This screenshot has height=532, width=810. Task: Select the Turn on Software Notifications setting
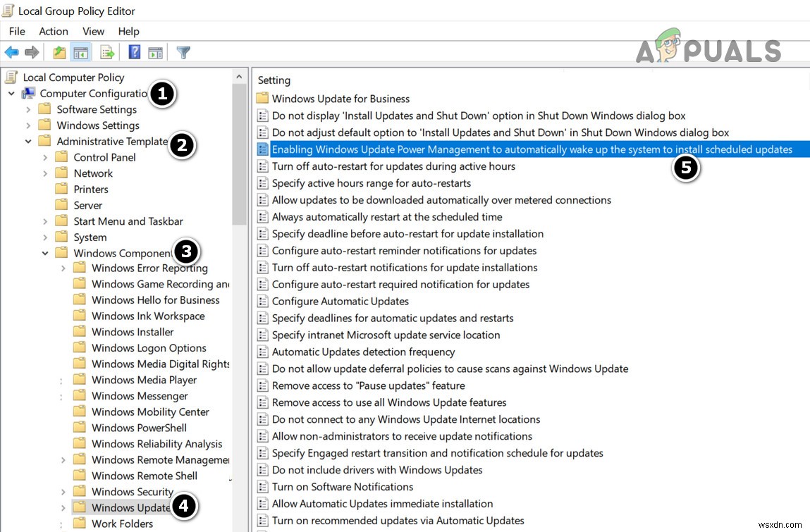[343, 486]
